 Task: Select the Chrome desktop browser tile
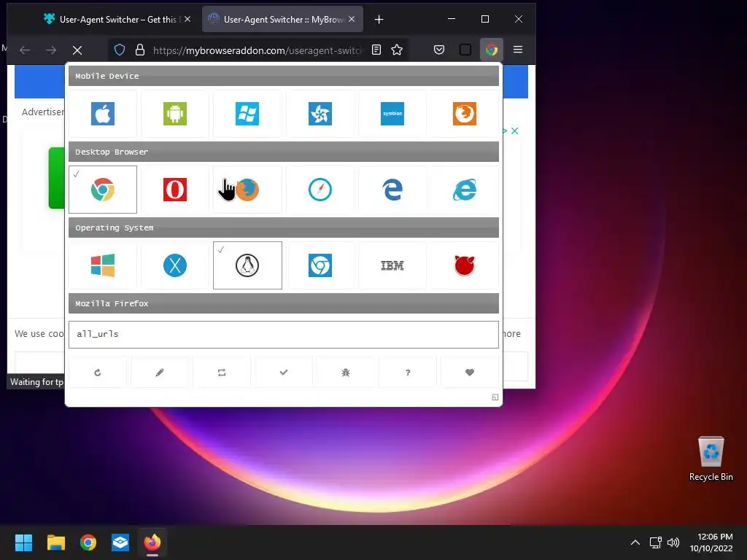pos(103,190)
